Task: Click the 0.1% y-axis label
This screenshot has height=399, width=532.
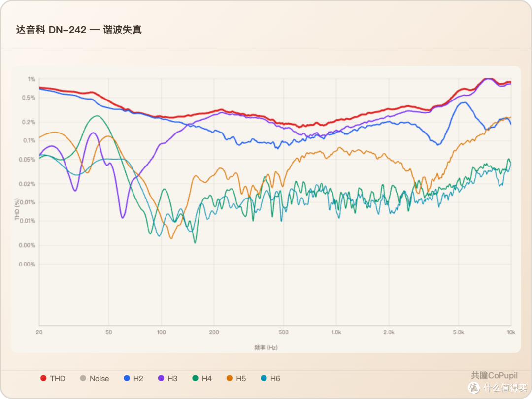Action: click(x=29, y=140)
